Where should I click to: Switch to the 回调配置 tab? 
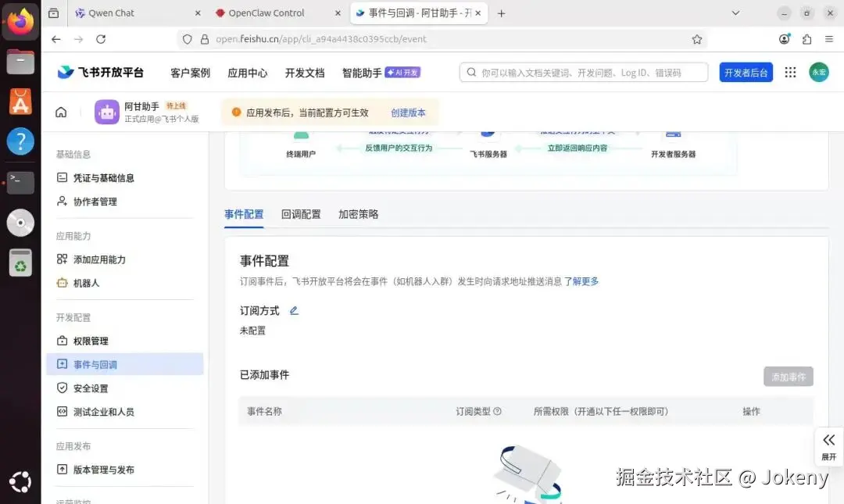[301, 214]
